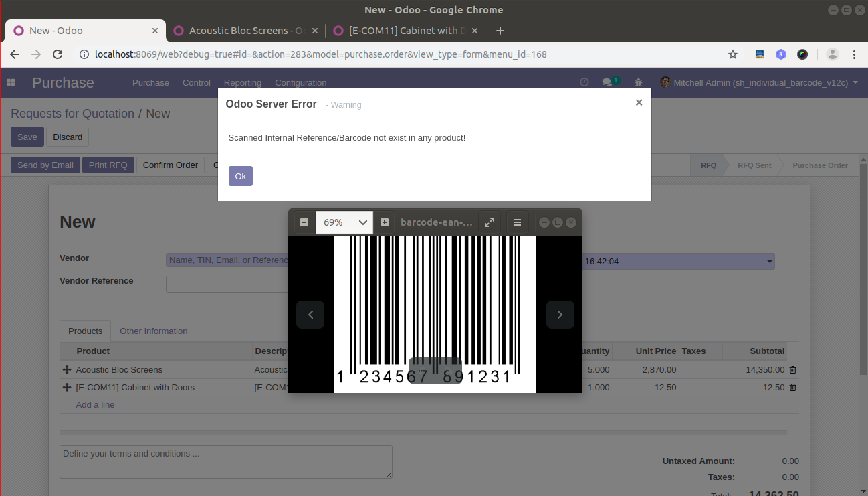Click the Product column header
This screenshot has width=868, height=496.
[162, 351]
